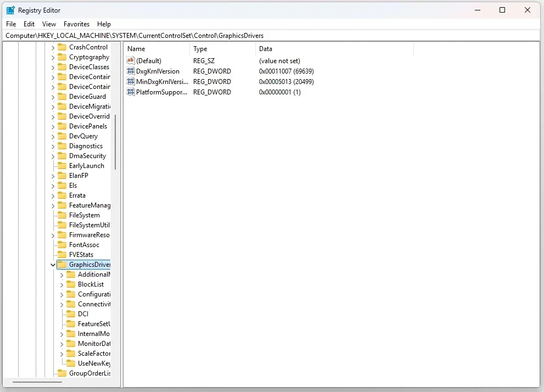Expand the InternalMonEdid subkey

[61, 334]
